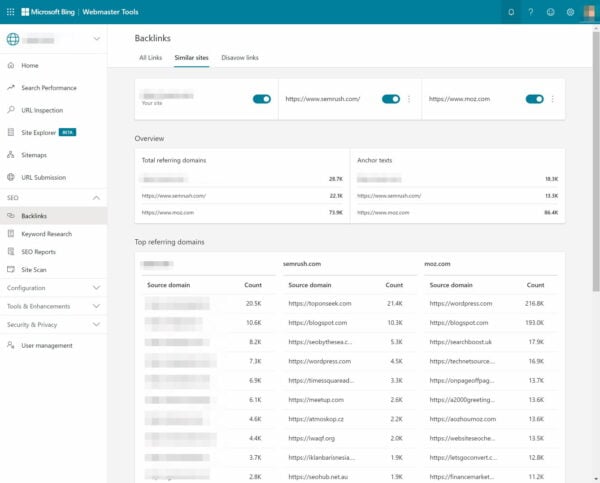Click the more options dots beside moz.com
Viewport: 600px width, 483px height.
point(553,99)
